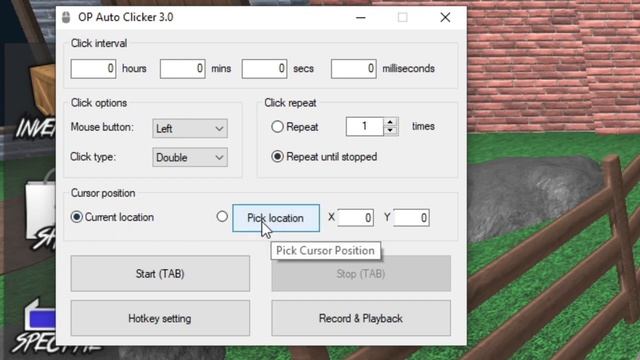Focus the mins interval field
640x360 pixels.
(182, 69)
